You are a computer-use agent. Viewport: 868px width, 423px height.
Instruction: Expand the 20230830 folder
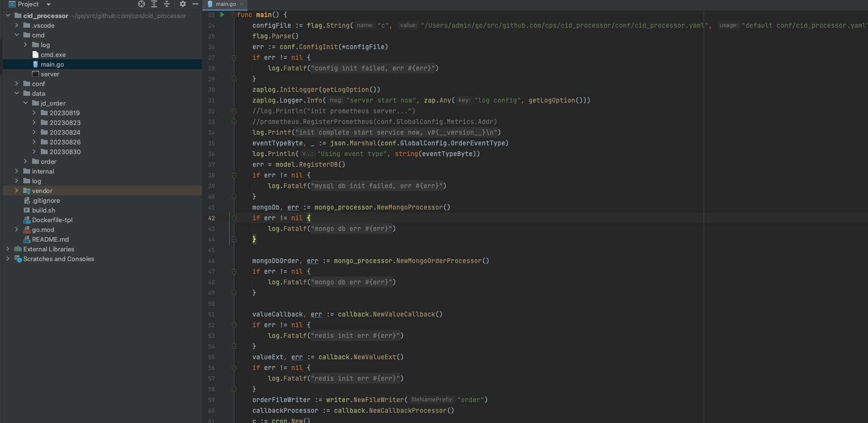[x=34, y=152]
